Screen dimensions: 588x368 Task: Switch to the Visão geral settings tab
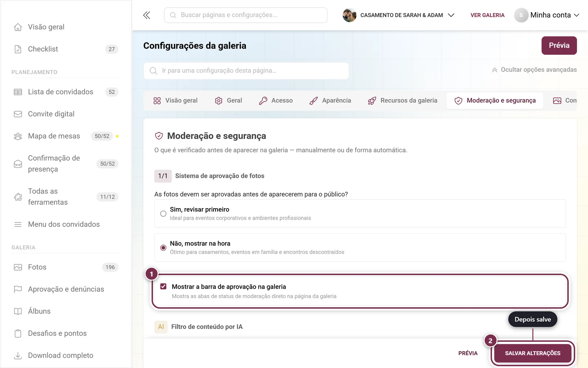176,101
